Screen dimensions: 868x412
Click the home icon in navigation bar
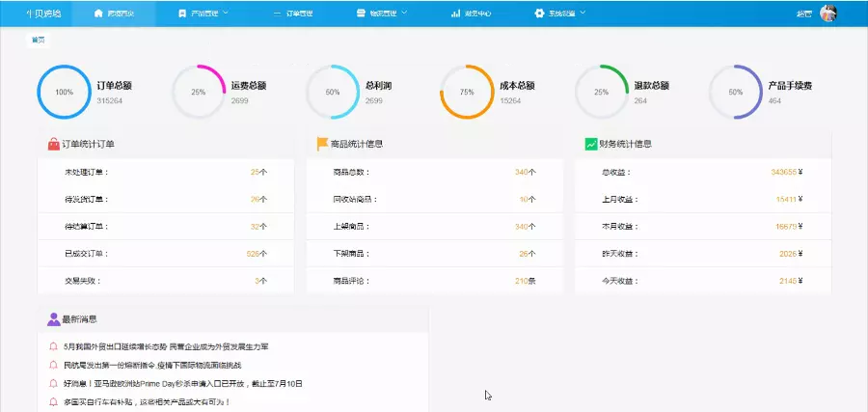98,14
